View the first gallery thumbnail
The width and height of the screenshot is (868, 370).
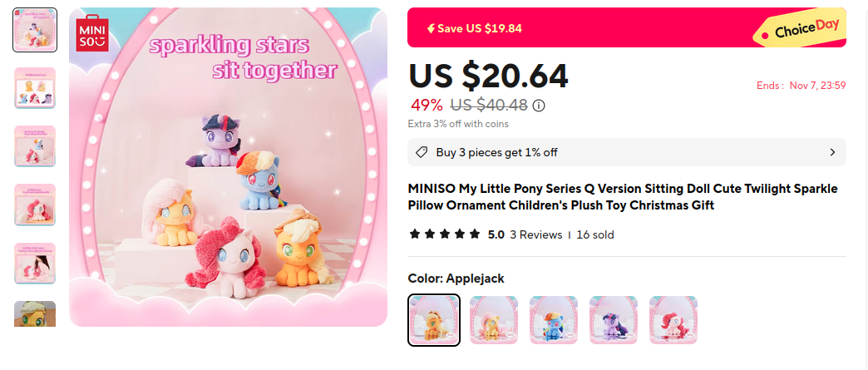pos(35,30)
